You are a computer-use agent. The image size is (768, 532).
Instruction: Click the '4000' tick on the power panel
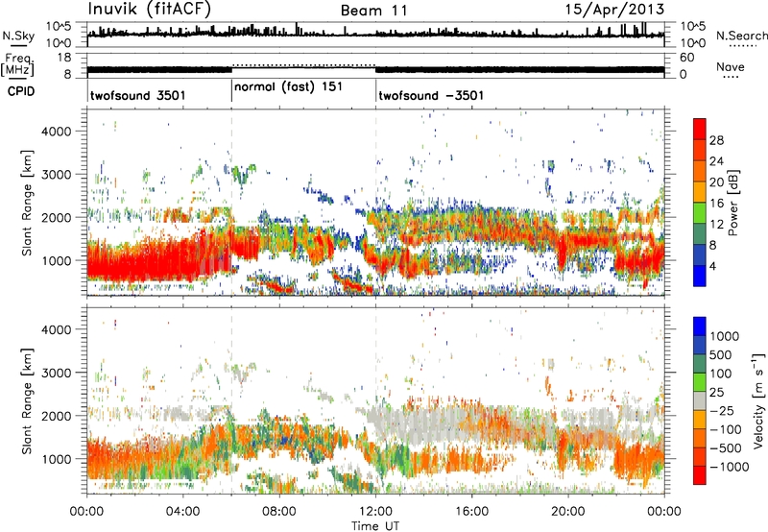coord(56,132)
